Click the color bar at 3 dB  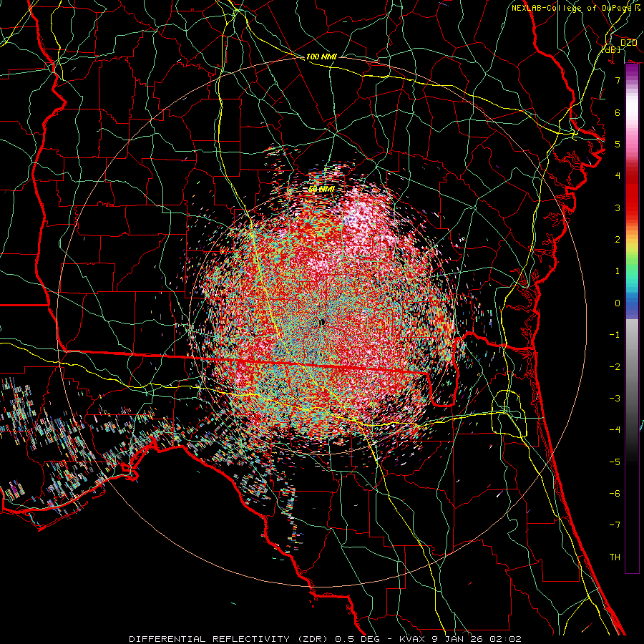(x=632, y=208)
